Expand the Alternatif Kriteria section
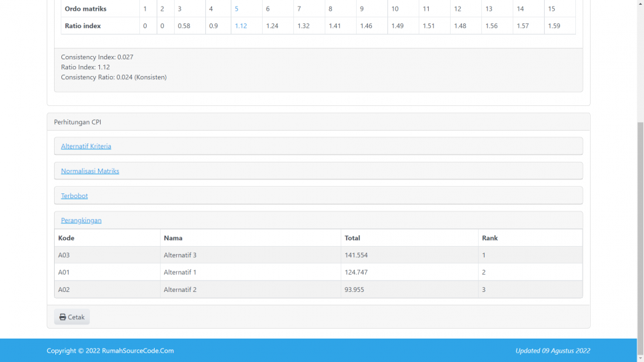 click(x=86, y=146)
